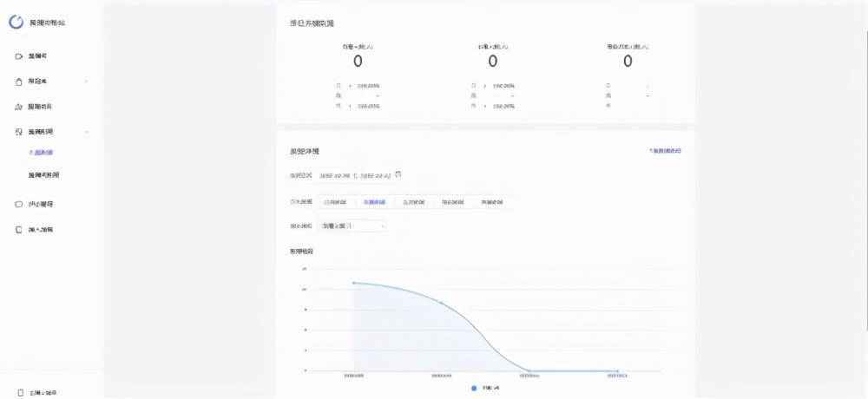
Task: Select the blue highlighted option in the tab row
Action: click(374, 203)
